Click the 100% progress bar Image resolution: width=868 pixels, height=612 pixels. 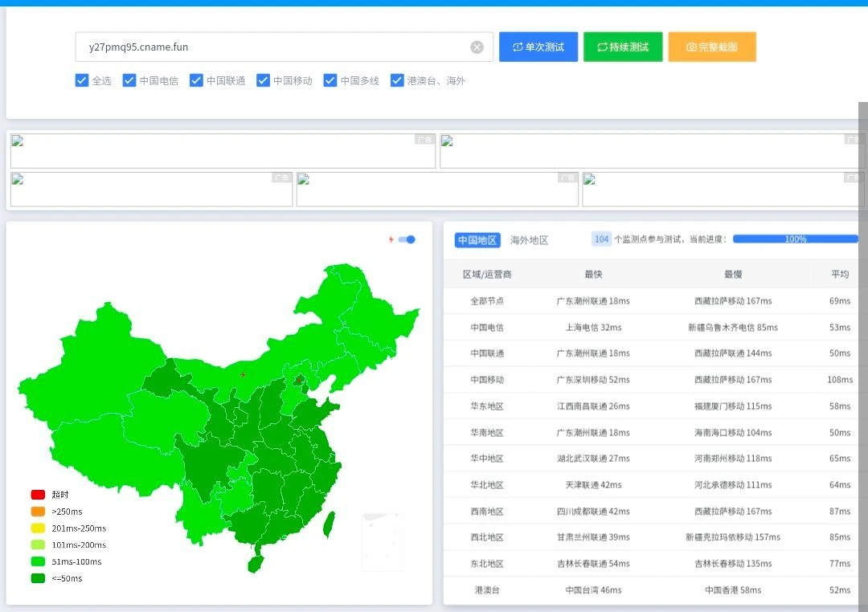[795, 239]
